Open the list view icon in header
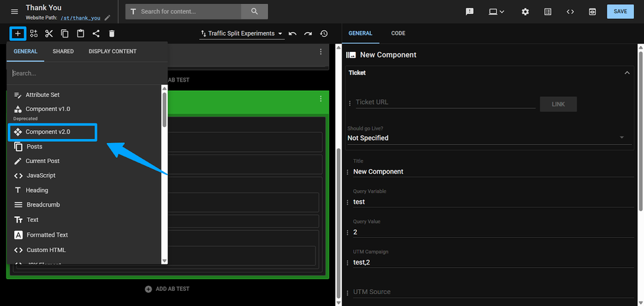The image size is (644, 306). [x=547, y=12]
